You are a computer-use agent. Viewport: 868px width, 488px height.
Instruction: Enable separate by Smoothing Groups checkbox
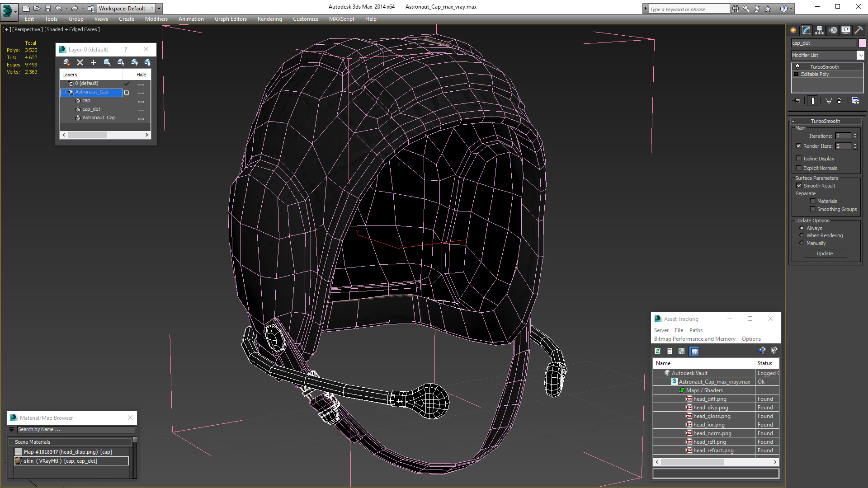pyautogui.click(x=813, y=209)
